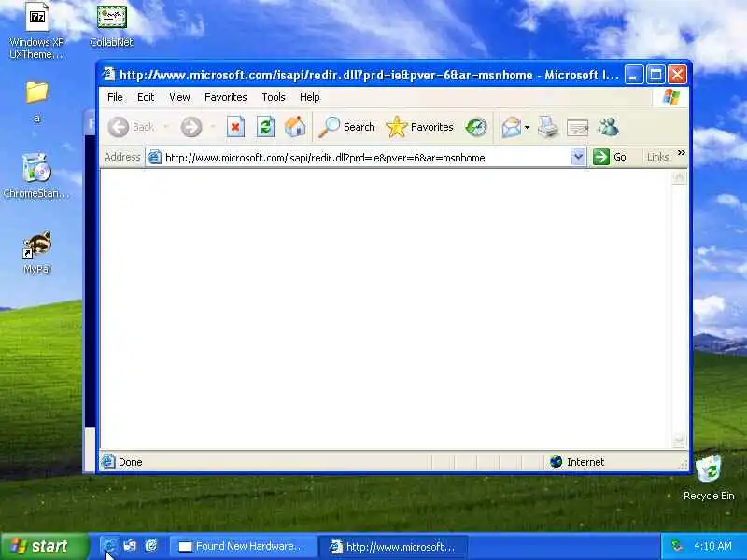Viewport: 747px width, 560px height.
Task: Click the 4:10 AM clock
Action: tap(712, 546)
